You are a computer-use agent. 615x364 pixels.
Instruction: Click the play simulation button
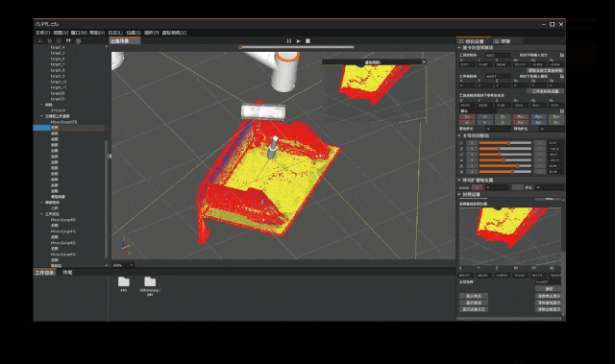tap(299, 40)
